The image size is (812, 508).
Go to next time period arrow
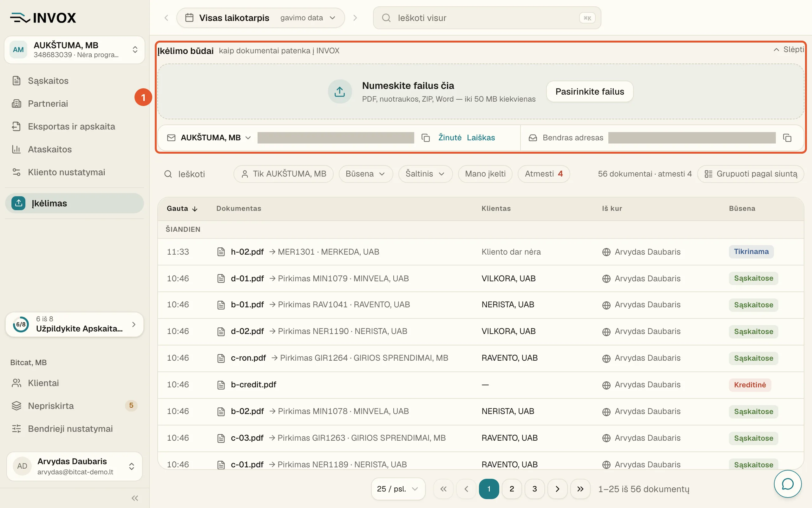click(x=355, y=18)
